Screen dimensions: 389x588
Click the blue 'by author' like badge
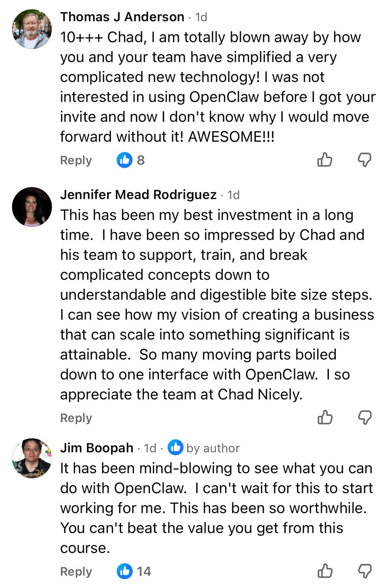pyautogui.click(x=176, y=447)
